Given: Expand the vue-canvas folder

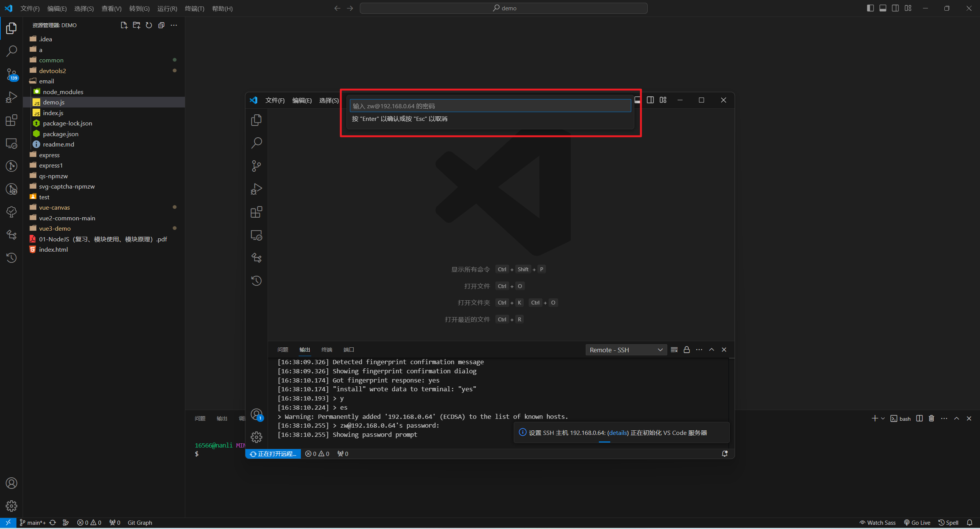Looking at the screenshot, I should click(54, 207).
